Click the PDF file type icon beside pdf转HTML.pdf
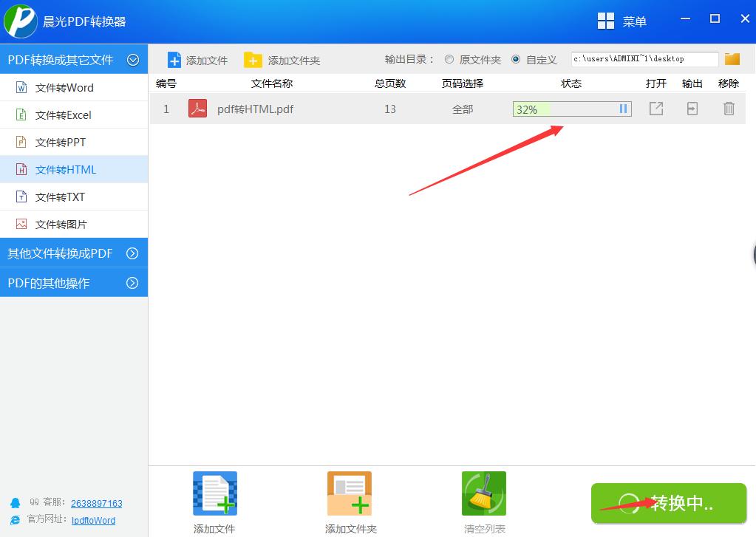Viewport: 756px width, 537px height. pyautogui.click(x=196, y=109)
